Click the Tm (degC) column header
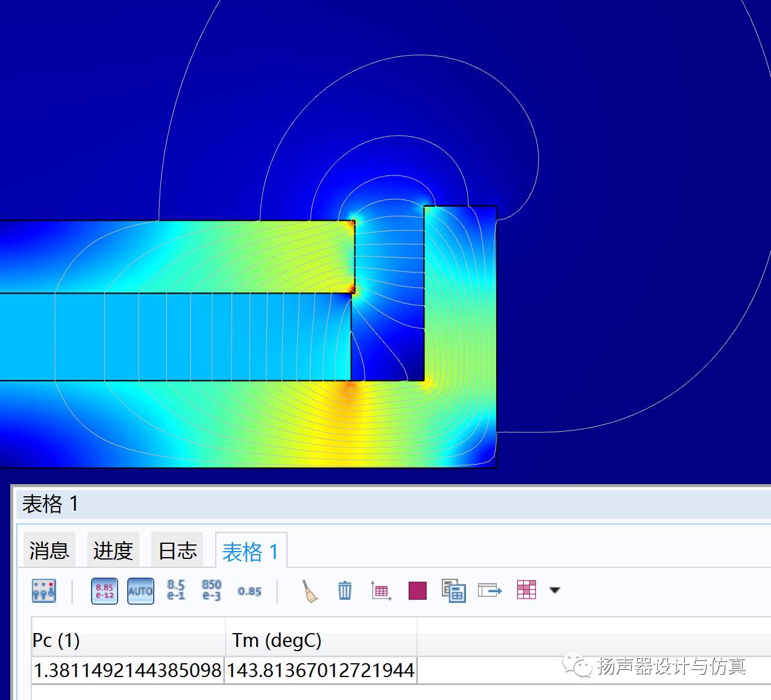Screen dimensions: 771x700 click(x=321, y=640)
